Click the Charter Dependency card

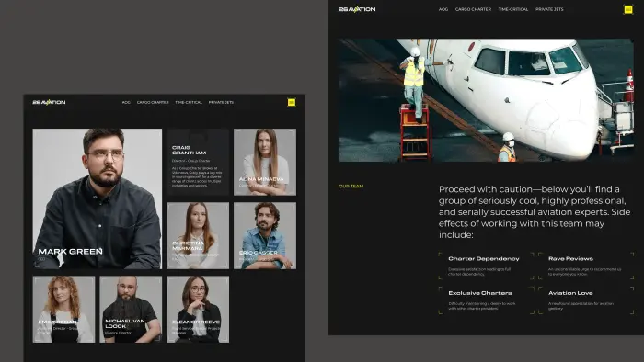[487, 266]
